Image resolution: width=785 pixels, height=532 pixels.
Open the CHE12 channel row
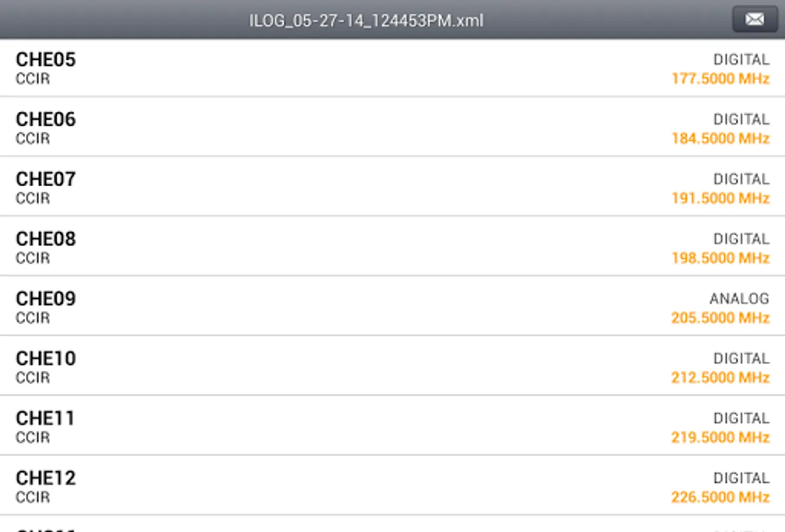coord(392,485)
